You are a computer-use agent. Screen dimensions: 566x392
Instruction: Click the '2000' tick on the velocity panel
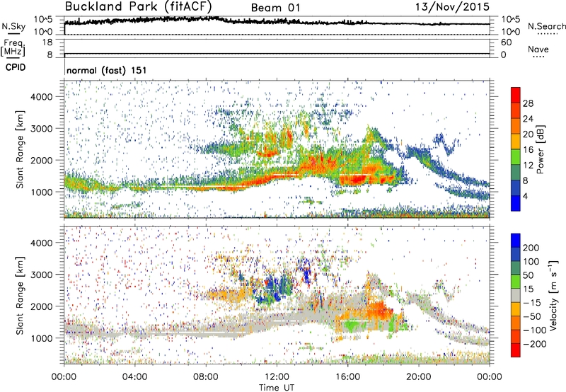pyautogui.click(x=42, y=306)
